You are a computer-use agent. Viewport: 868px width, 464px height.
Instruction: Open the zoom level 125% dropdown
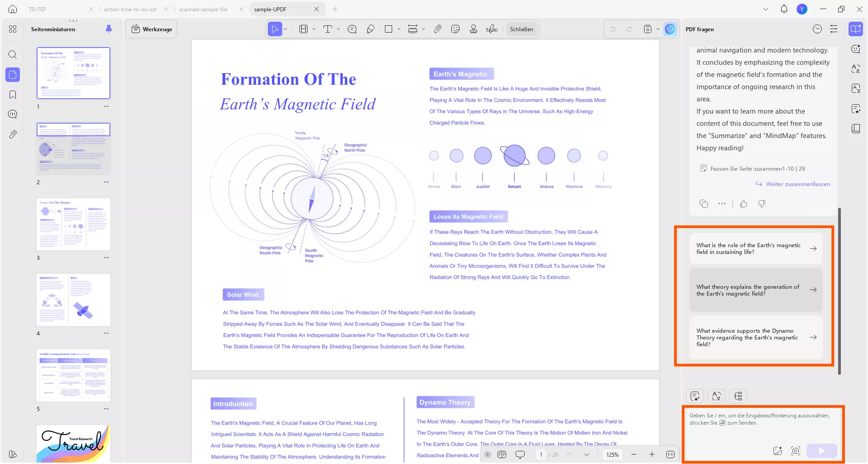coord(612,454)
